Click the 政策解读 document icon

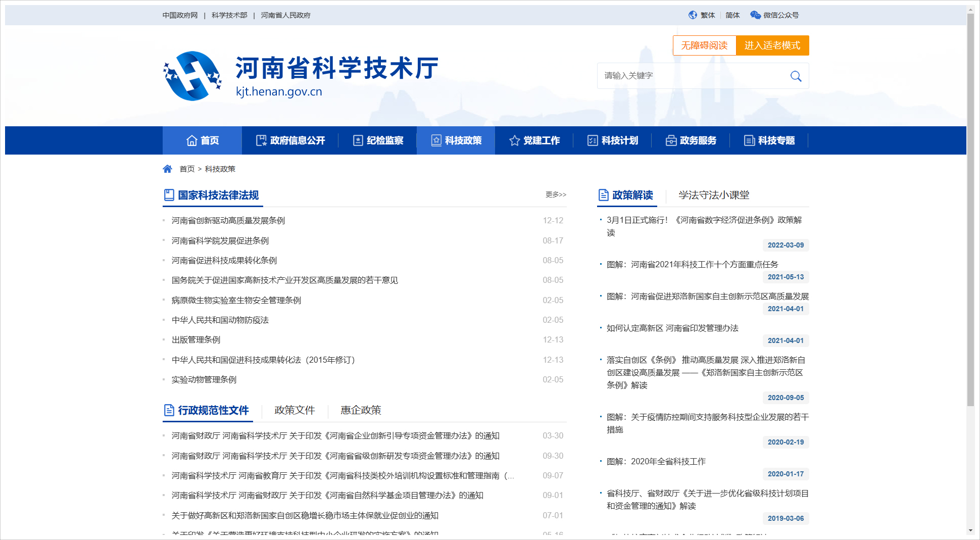tap(603, 195)
